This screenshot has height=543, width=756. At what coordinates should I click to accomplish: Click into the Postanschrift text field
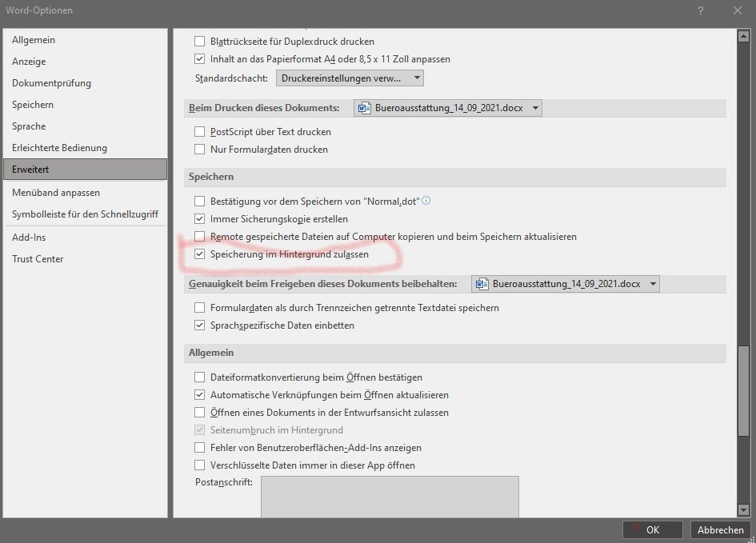coord(390,497)
